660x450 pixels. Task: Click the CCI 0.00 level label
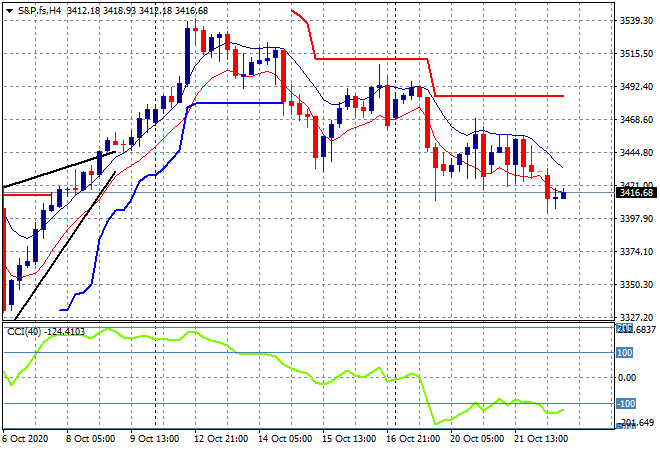coord(627,378)
